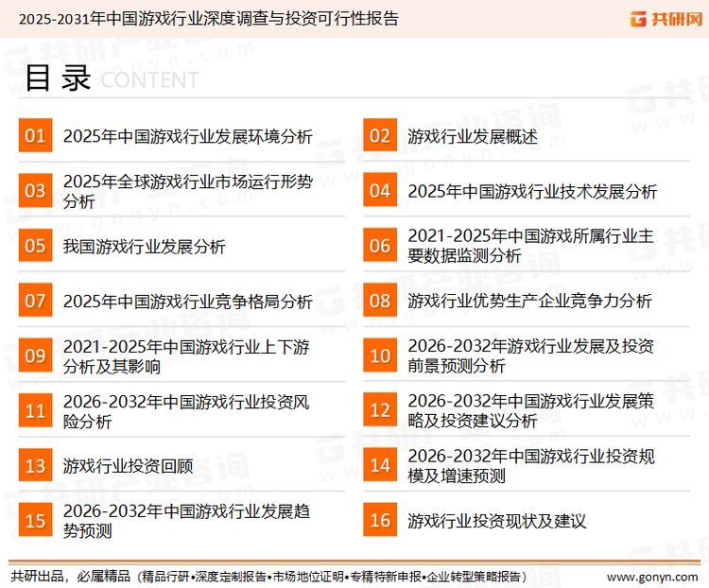Click the orange 13 number box
This screenshot has height=588, width=709.
(35, 465)
